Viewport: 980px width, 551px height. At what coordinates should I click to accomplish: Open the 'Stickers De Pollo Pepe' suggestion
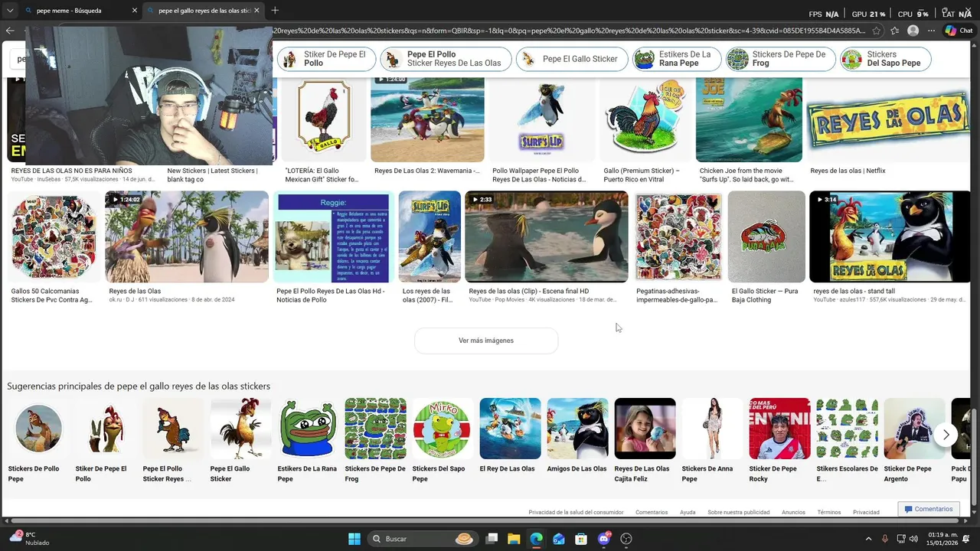coord(38,441)
